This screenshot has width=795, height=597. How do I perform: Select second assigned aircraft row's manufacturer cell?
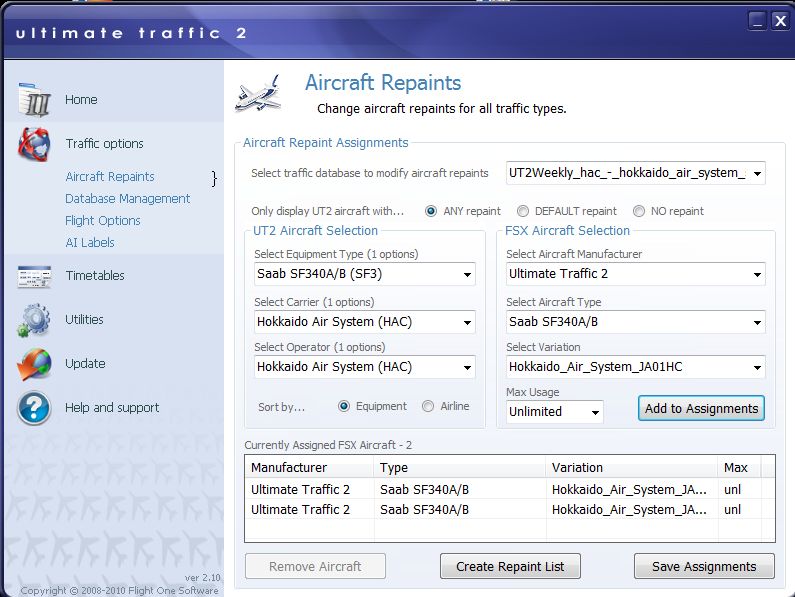[x=310, y=509]
